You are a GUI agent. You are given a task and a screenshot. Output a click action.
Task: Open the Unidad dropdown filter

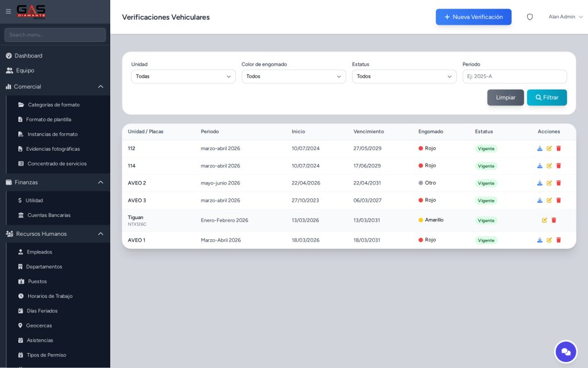pos(183,76)
